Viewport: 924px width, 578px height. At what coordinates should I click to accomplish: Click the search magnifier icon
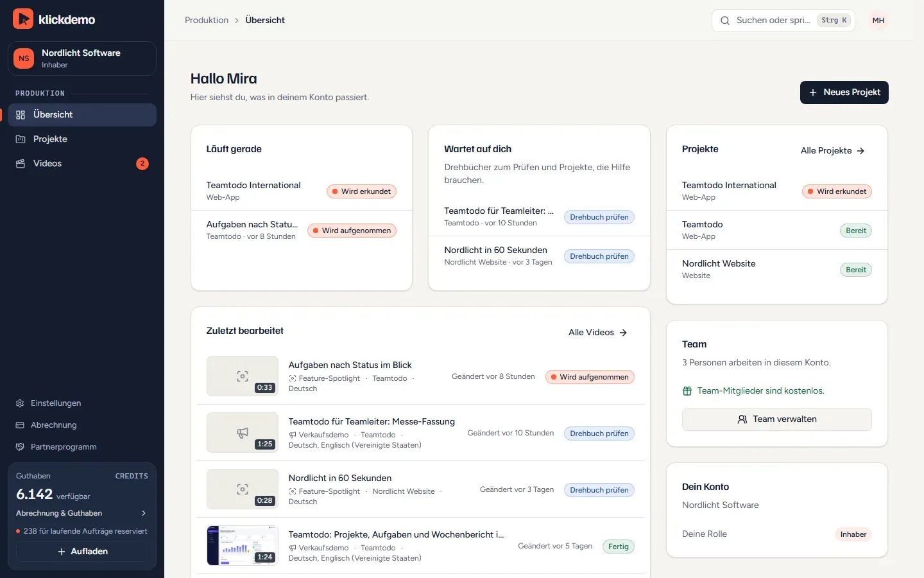725,21
